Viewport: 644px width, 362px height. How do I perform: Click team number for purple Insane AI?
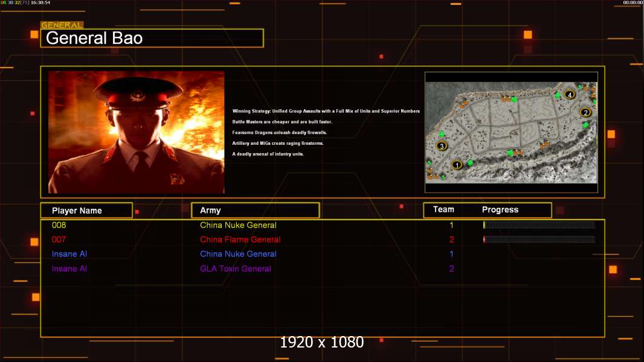coord(451,268)
